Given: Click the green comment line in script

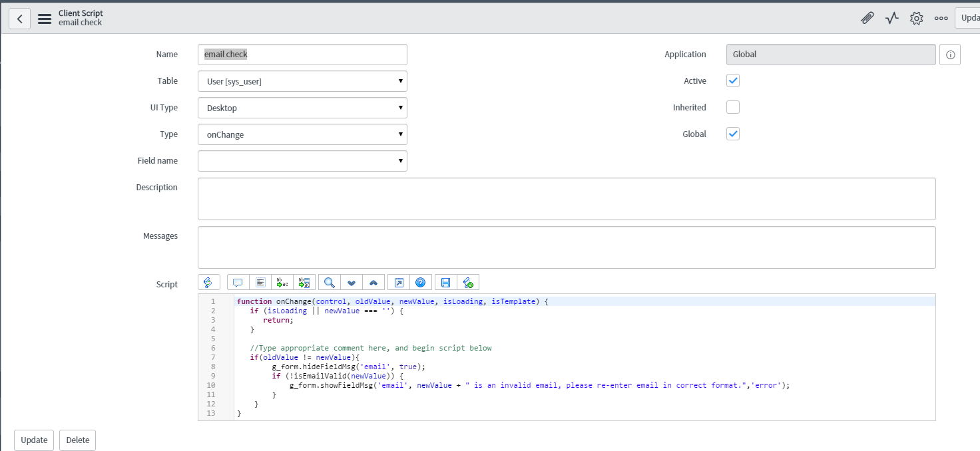Looking at the screenshot, I should click(x=371, y=348).
